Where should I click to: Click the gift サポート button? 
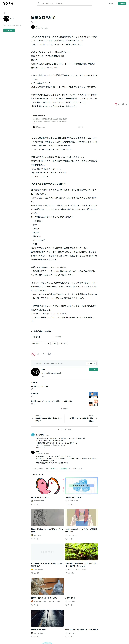(x=91, y=363)
